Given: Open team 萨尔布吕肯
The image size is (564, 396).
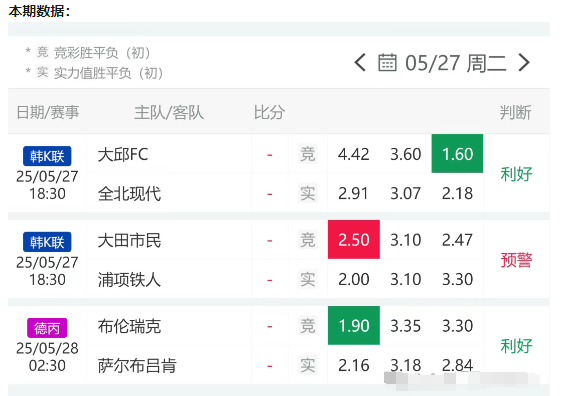Looking at the screenshot, I should click(137, 366).
